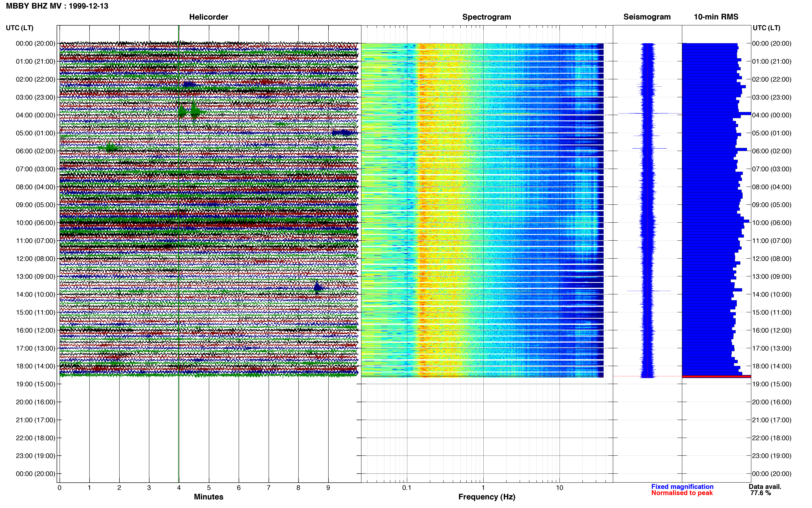Screen dimensions: 812x508
Task: Click the seismogram spike just before 04:00
Action: (x=643, y=113)
